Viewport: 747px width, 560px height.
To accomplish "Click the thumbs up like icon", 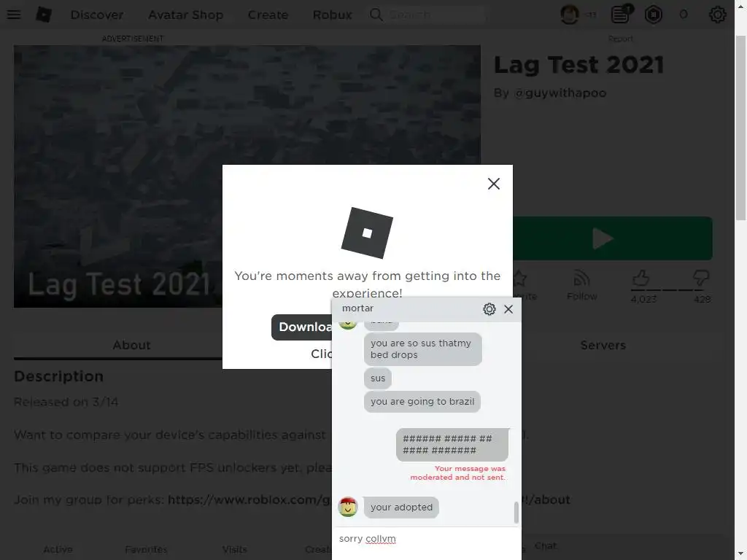I will [640, 278].
